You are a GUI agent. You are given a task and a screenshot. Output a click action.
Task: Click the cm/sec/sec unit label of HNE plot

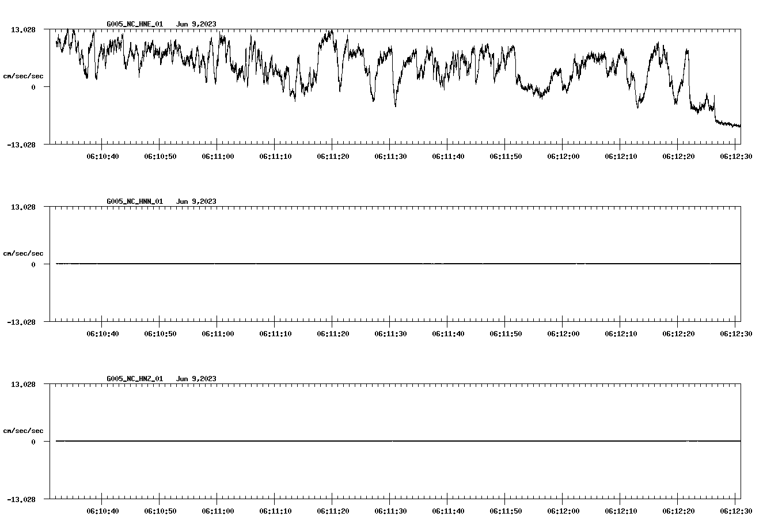coord(24,76)
